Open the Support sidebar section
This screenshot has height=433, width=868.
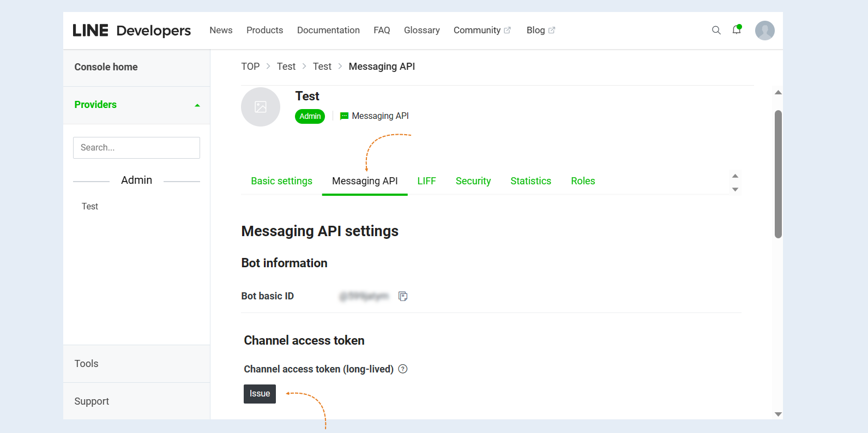136,401
